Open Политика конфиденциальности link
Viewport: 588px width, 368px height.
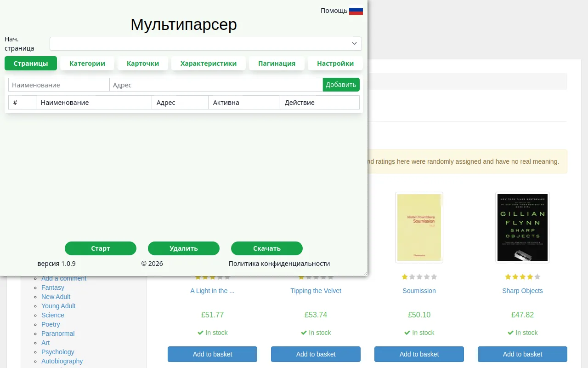279,264
